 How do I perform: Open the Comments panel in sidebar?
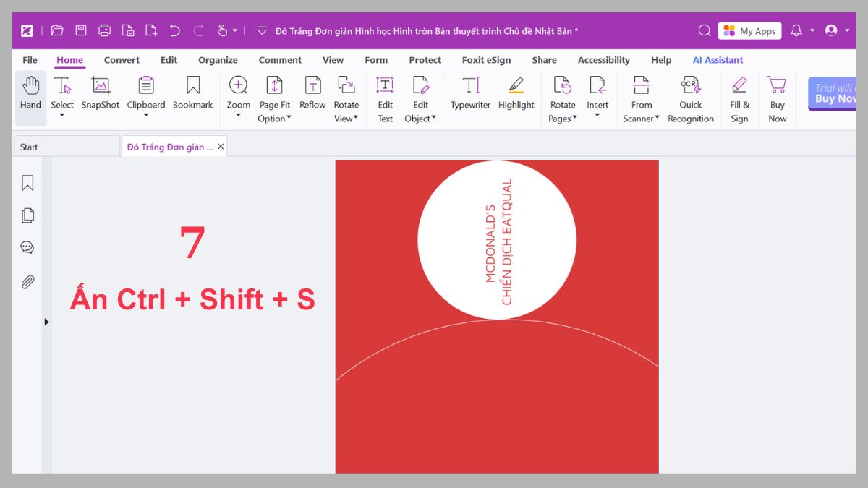pos(27,247)
